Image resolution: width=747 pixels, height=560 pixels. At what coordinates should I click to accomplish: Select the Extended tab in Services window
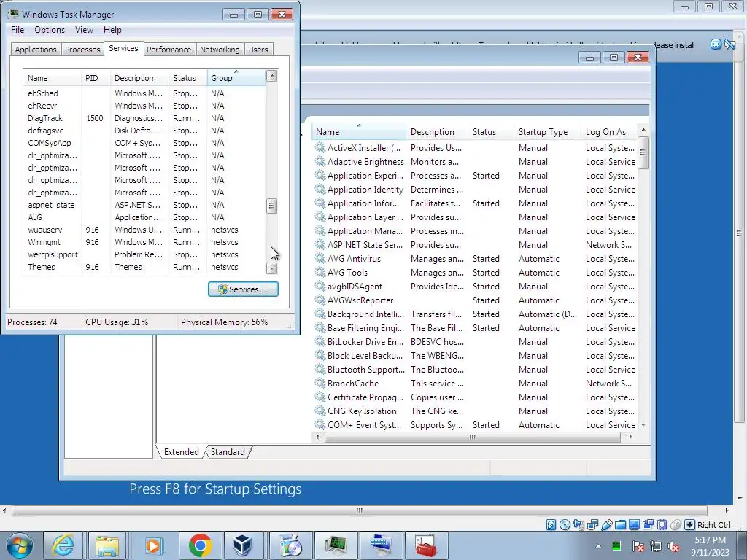[x=181, y=452]
